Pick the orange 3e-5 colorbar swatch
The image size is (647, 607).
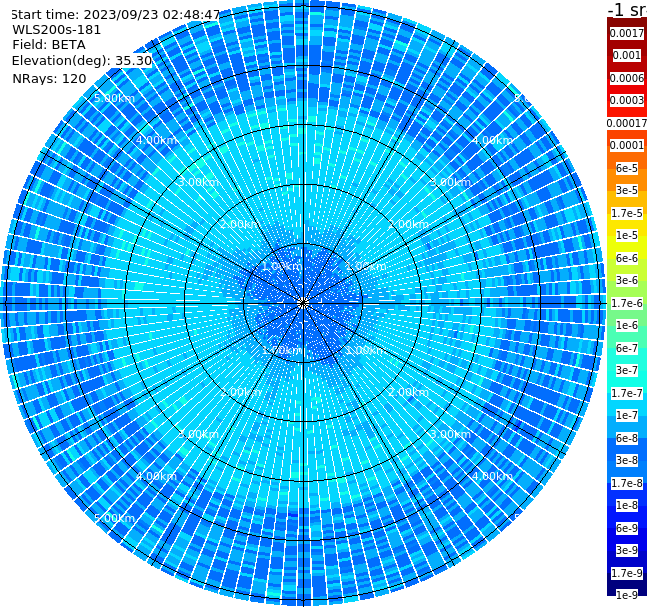(627, 190)
